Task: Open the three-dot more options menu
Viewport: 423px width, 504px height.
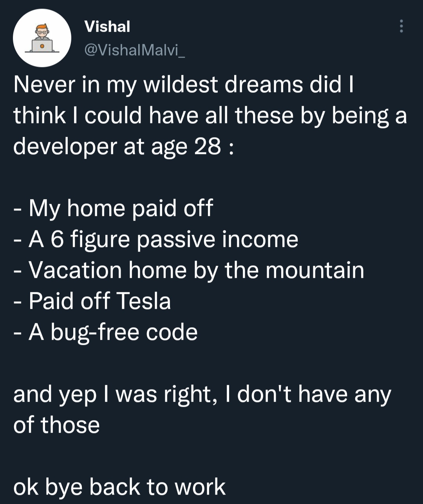Action: click(401, 26)
